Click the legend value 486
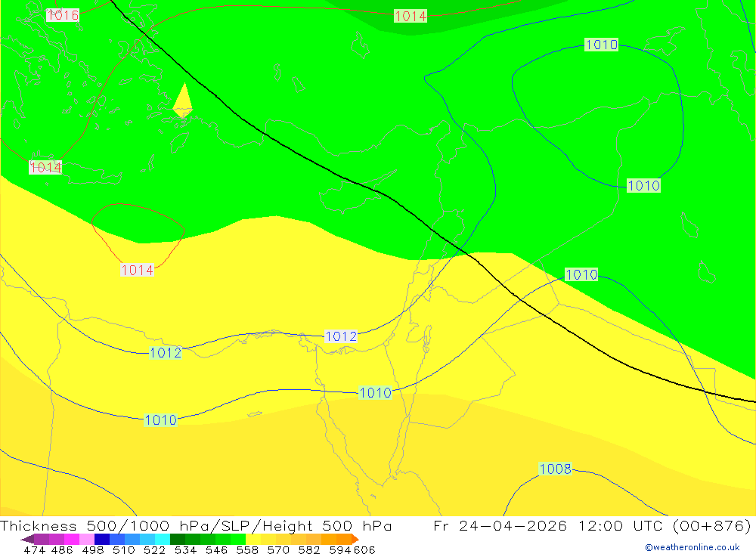Image resolution: width=756 pixels, height=554 pixels. (62, 549)
